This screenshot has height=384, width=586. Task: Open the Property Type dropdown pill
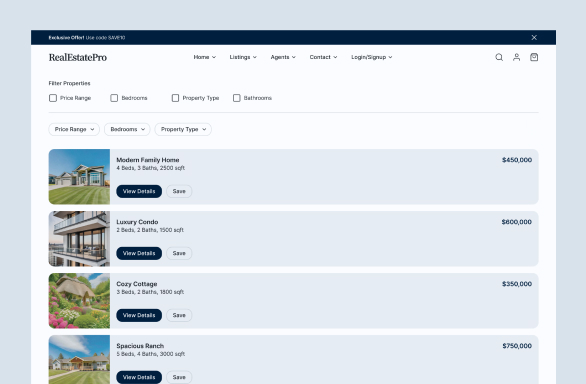pos(183,129)
